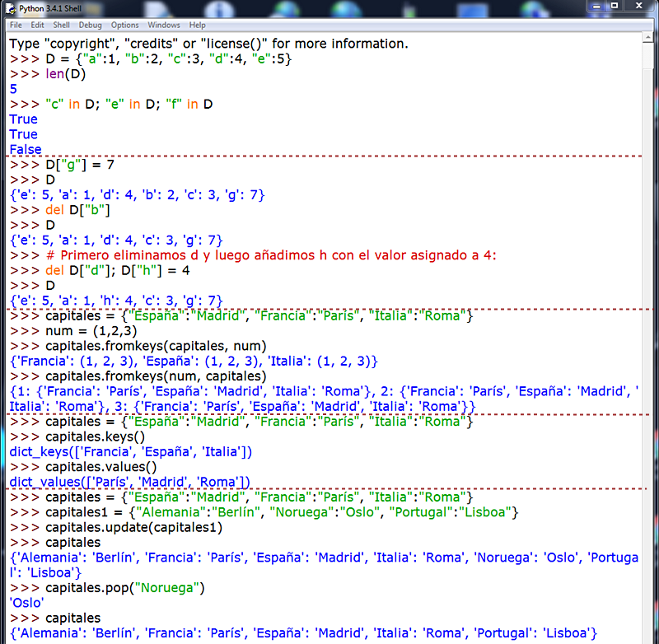Click the Python logo in the title bar
Viewport: 659px width, 644px height.
[x=8, y=7]
